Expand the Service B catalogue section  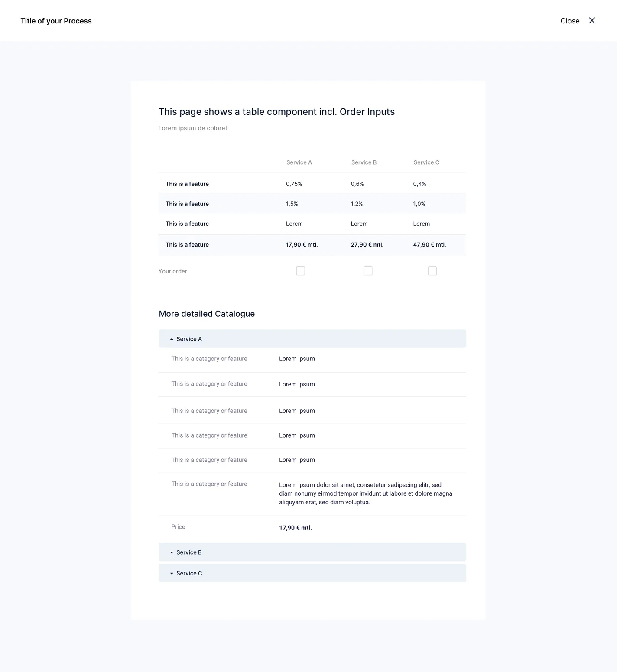(x=312, y=552)
